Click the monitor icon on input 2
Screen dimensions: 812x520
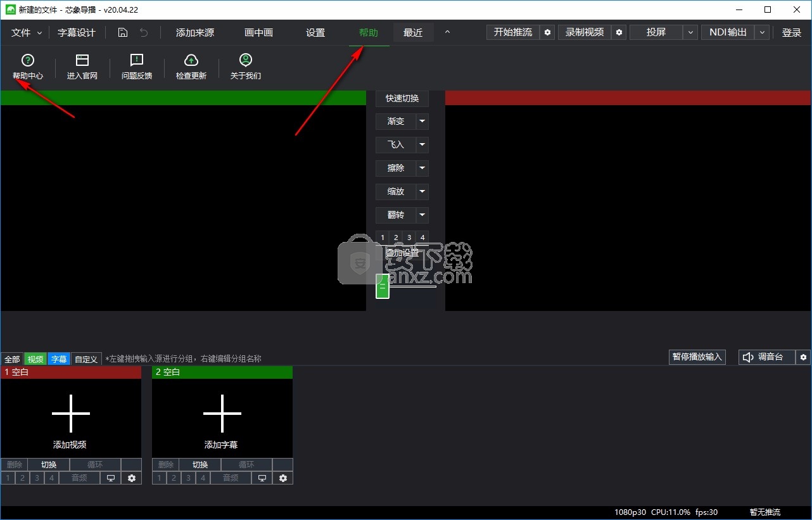tap(262, 478)
